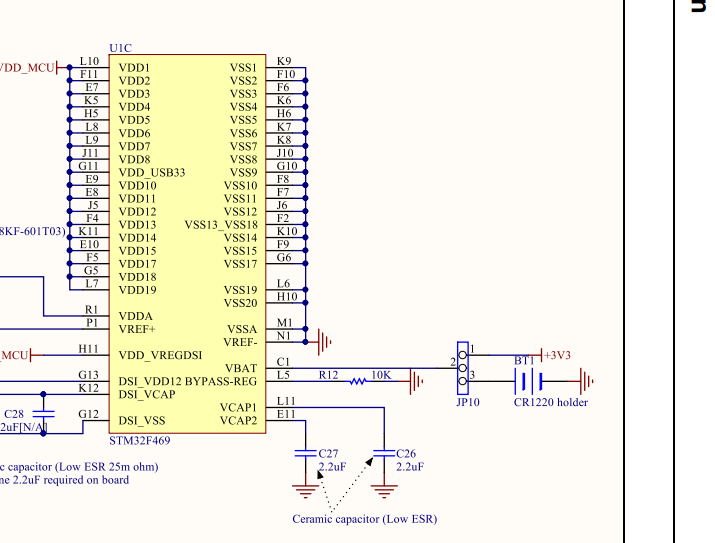Select the VSSA pin name
Screen dimensions: 715x543
[242, 329]
